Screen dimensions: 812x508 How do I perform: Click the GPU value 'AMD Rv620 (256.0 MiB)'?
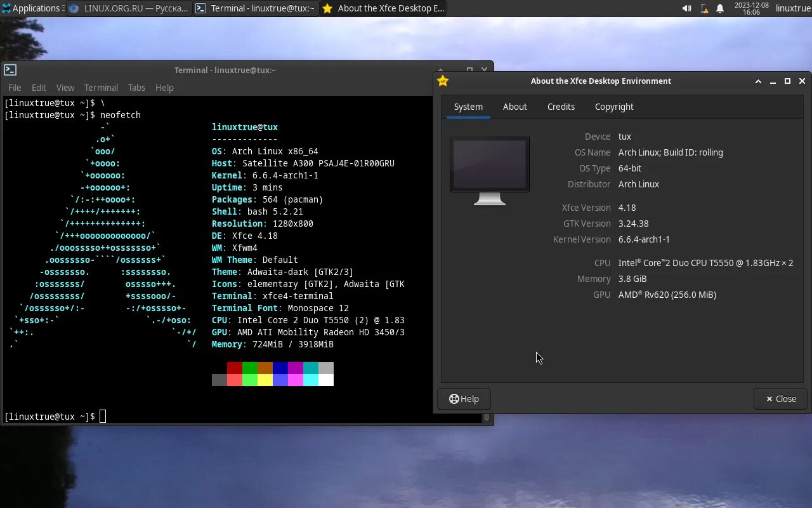point(667,295)
